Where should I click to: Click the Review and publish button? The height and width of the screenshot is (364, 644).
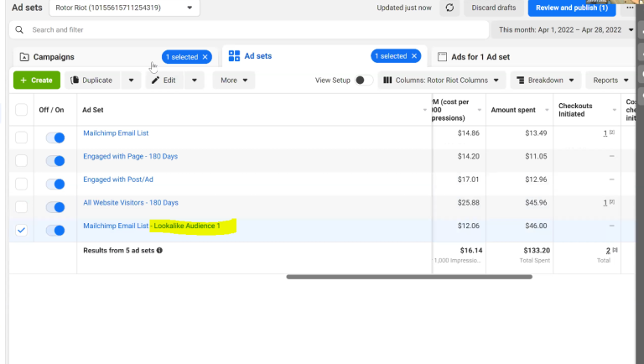tap(572, 8)
